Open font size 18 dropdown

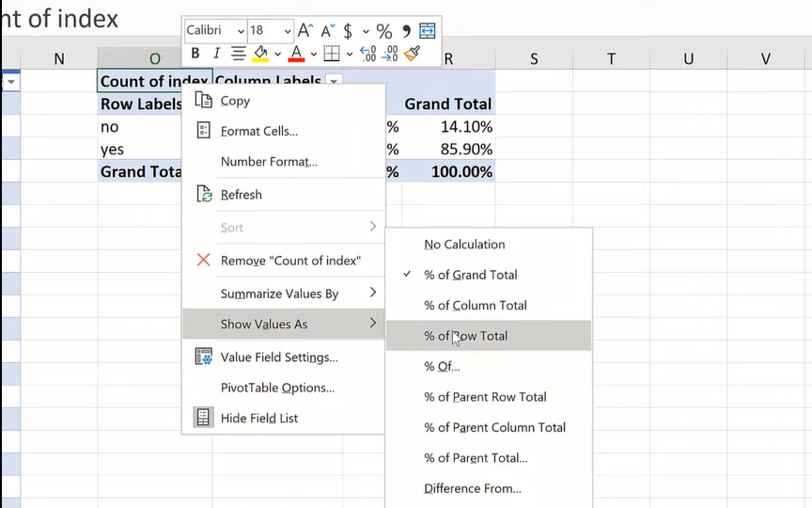[x=287, y=32]
